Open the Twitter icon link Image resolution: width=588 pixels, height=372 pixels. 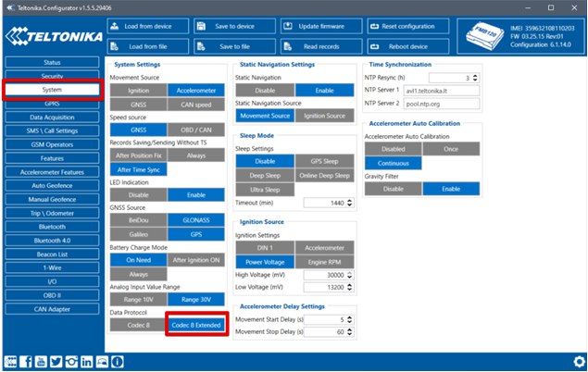pos(56,362)
